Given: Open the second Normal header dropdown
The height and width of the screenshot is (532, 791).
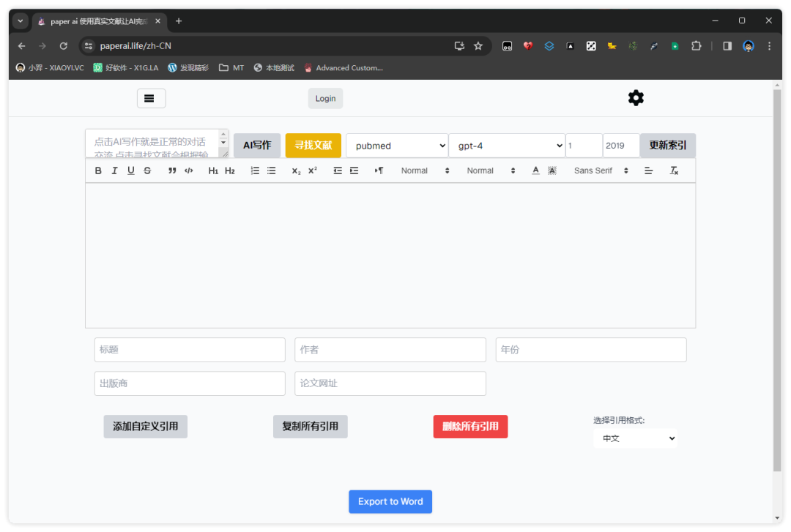Looking at the screenshot, I should 490,171.
